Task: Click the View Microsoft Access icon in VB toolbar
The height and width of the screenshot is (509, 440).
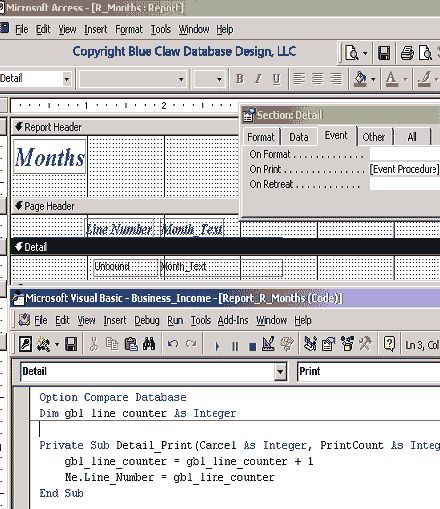Action: (x=25, y=344)
